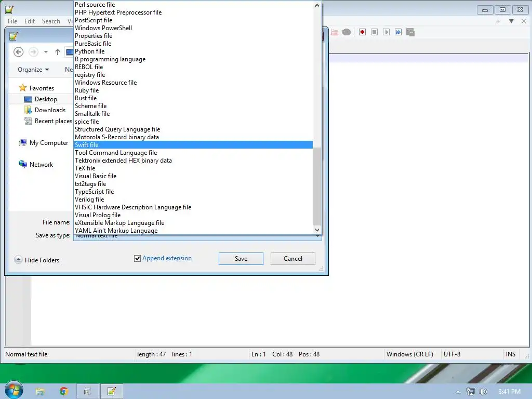Click INS indicator in status bar
The width and height of the screenshot is (532, 399).
[510, 354]
